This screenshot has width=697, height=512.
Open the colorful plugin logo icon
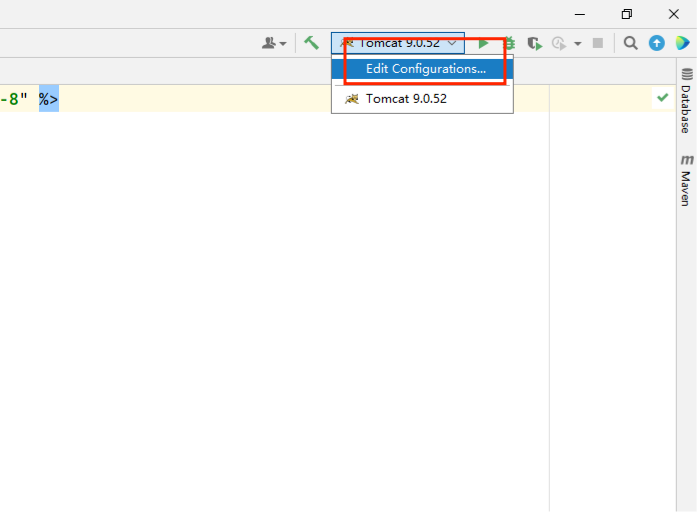(682, 43)
